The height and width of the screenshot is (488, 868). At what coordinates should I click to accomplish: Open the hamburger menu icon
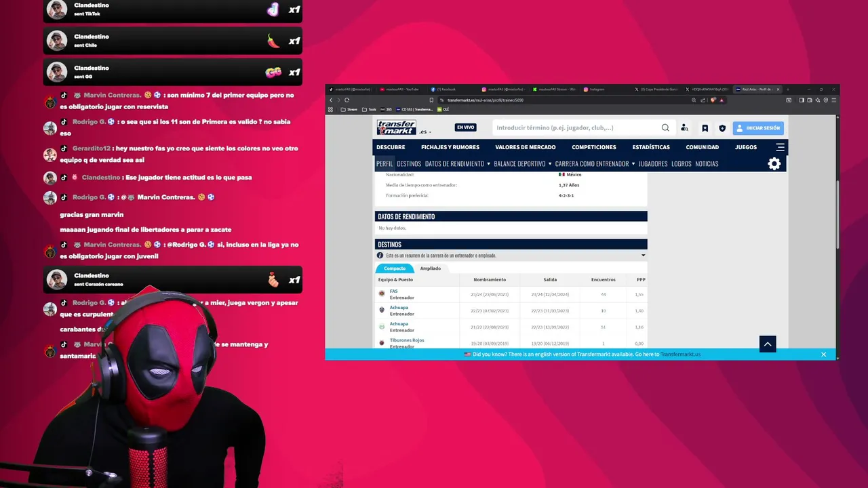[781, 147]
